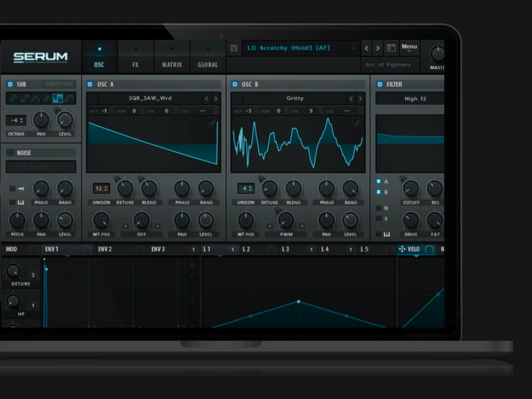Enable the NOISE oscillator
Screen dimensions: 532x399
(x=10, y=153)
